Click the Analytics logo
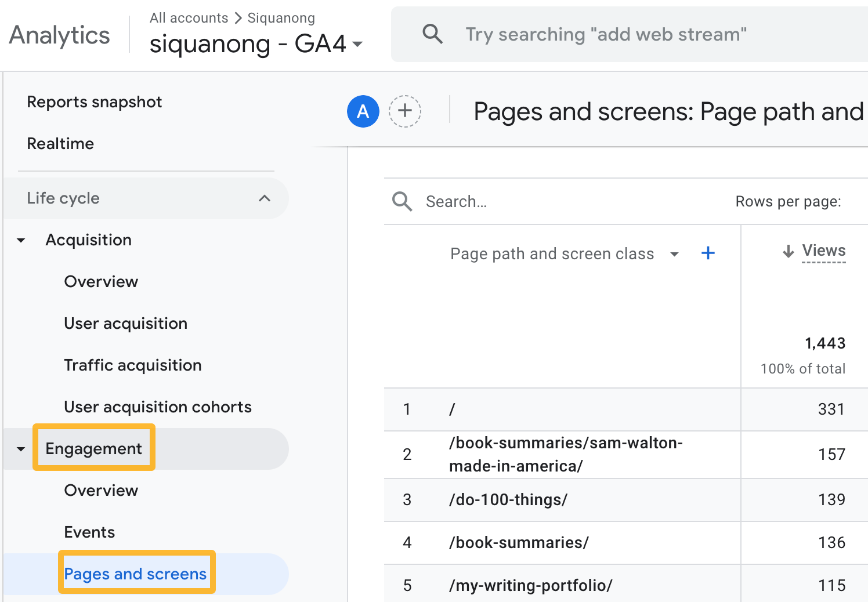The height and width of the screenshot is (602, 868). pyautogui.click(x=58, y=35)
